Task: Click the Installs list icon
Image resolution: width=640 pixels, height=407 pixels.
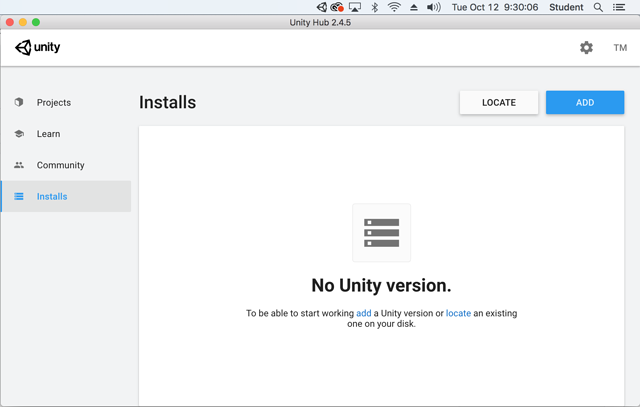Action: click(19, 196)
